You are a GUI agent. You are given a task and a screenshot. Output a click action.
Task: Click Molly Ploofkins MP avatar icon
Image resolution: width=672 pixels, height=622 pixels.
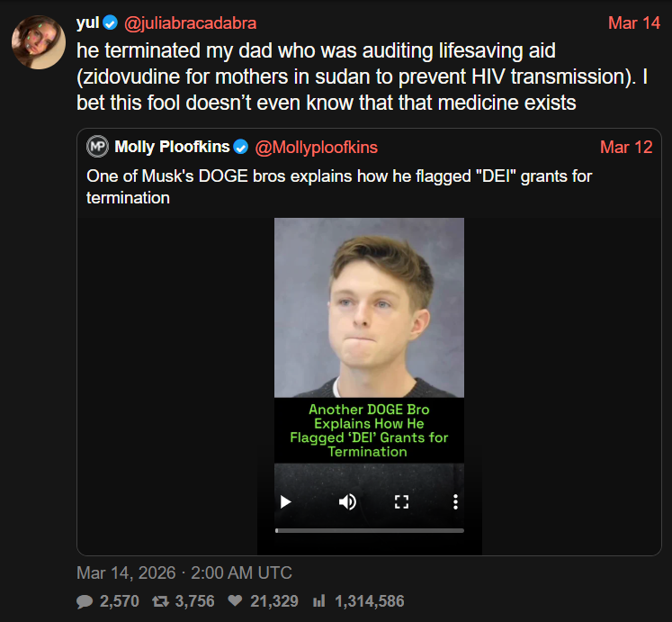pos(97,147)
